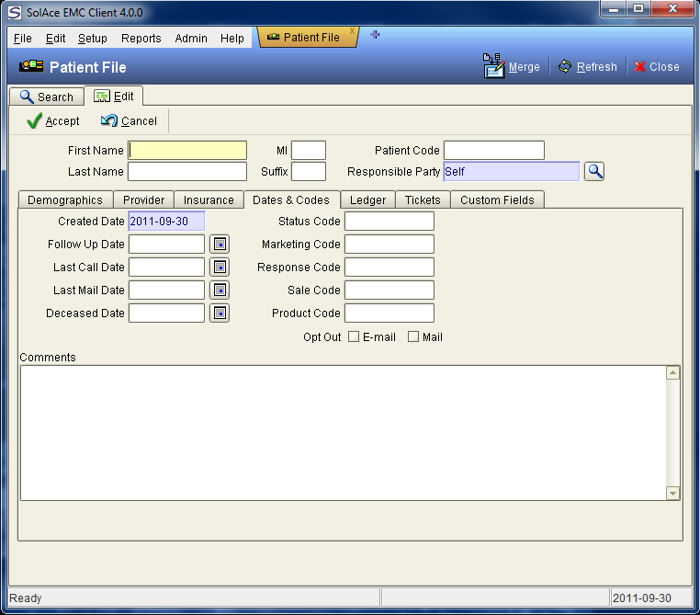Open the Last Call Date calendar picker
Image resolution: width=700 pixels, height=615 pixels.
(220, 268)
